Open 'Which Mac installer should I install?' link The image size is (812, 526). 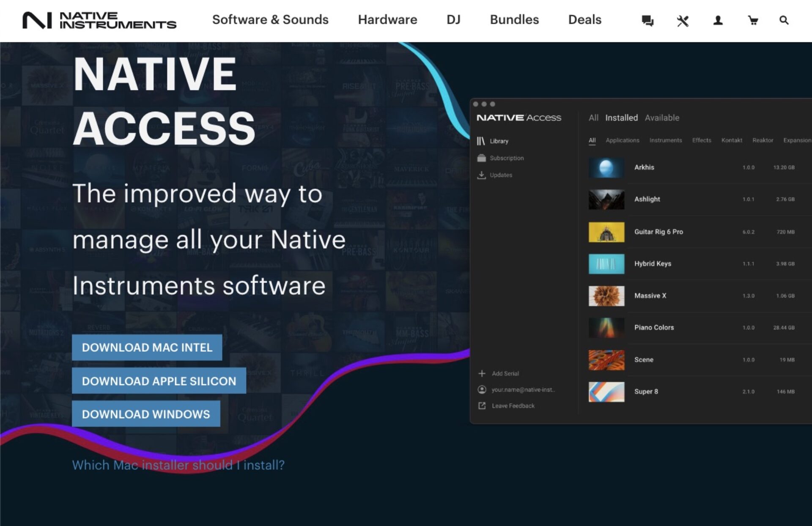point(179,465)
